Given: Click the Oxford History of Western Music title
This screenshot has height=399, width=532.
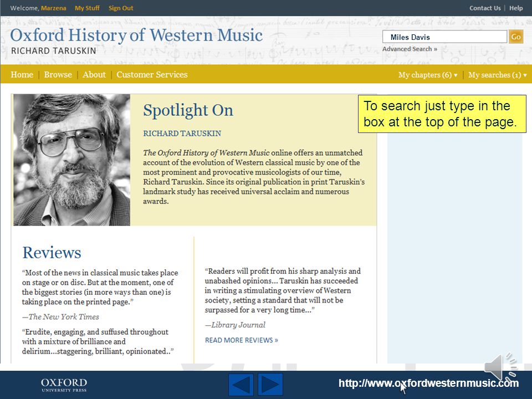Looking at the screenshot, I should [x=136, y=35].
